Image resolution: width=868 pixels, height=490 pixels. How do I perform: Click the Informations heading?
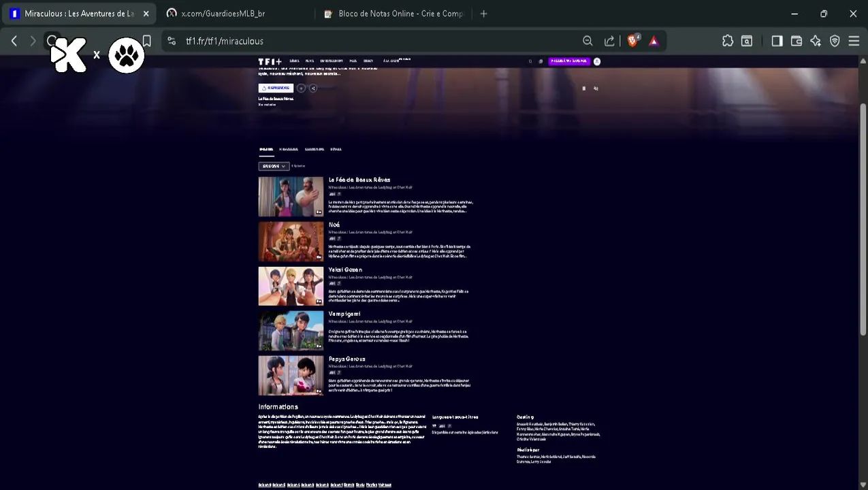click(x=278, y=407)
